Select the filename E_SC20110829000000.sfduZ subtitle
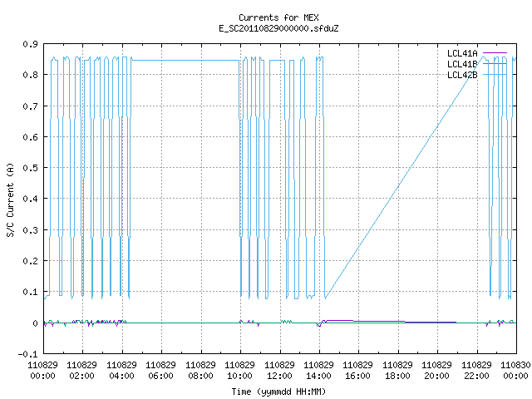Viewport: 532px width, 399px height. tap(278, 28)
